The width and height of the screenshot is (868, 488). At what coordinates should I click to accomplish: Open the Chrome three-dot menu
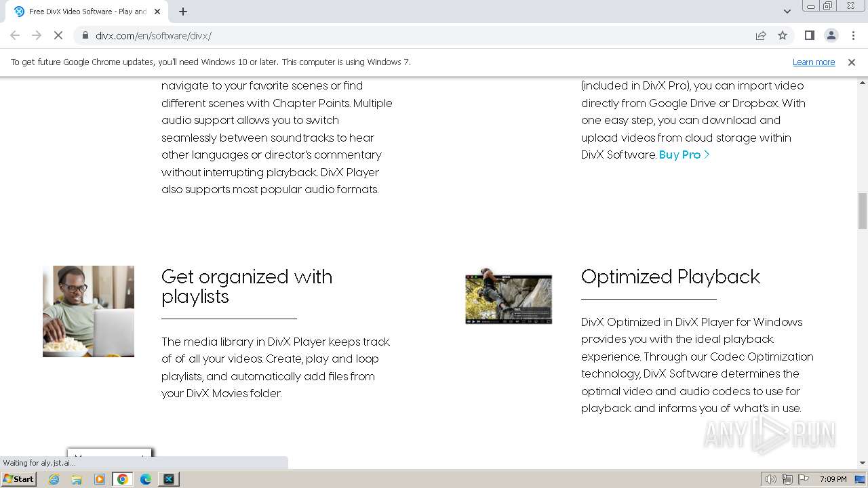point(853,35)
